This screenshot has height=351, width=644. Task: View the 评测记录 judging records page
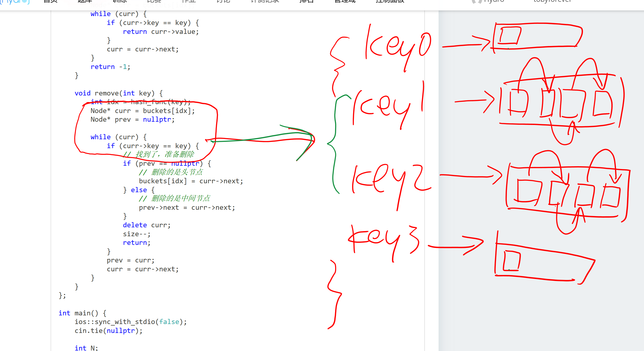tap(265, 1)
